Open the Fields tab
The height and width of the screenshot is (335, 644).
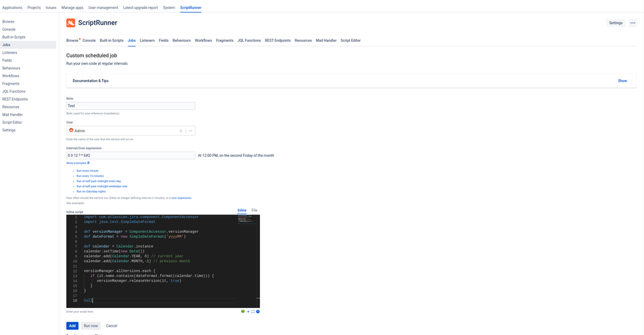click(164, 41)
